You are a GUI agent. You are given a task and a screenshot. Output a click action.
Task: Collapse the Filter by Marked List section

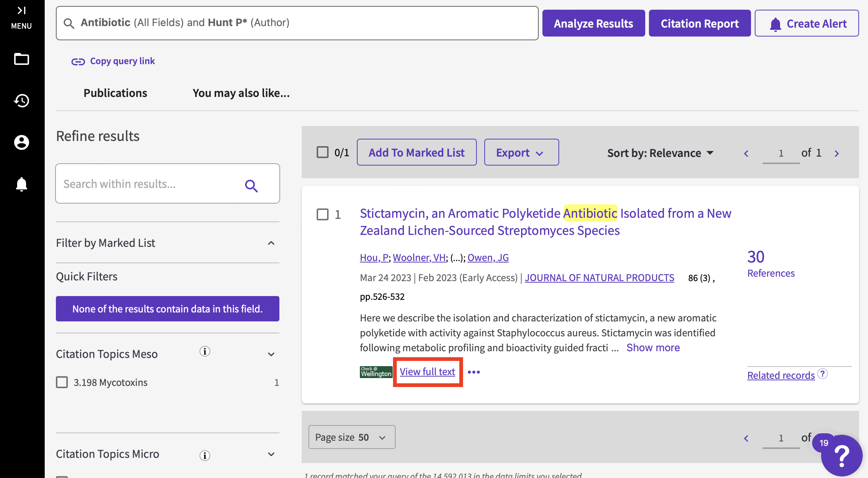tap(271, 243)
